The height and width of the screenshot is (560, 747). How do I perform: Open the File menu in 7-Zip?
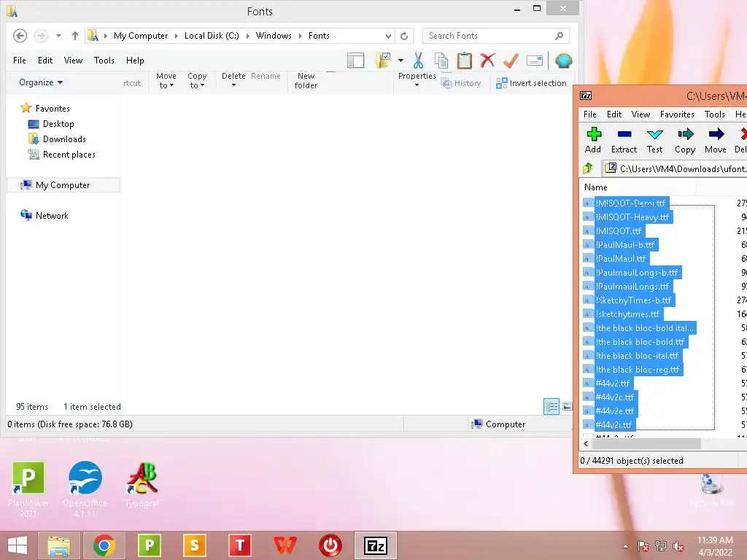click(589, 114)
